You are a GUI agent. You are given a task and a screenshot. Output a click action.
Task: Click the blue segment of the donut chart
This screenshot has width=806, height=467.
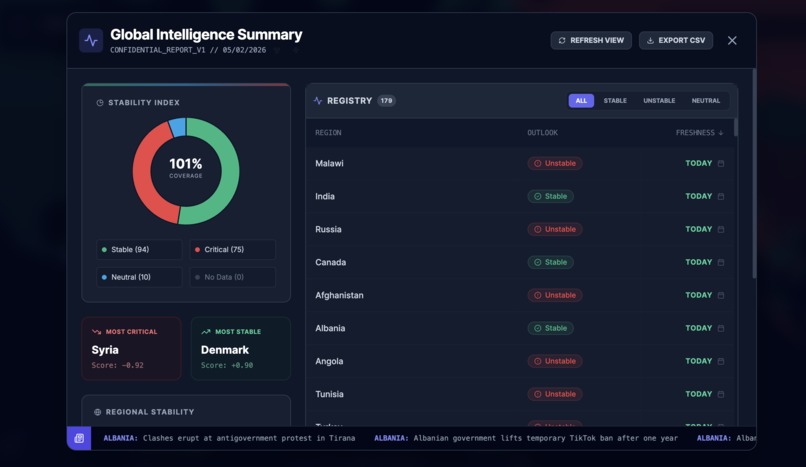click(177, 128)
